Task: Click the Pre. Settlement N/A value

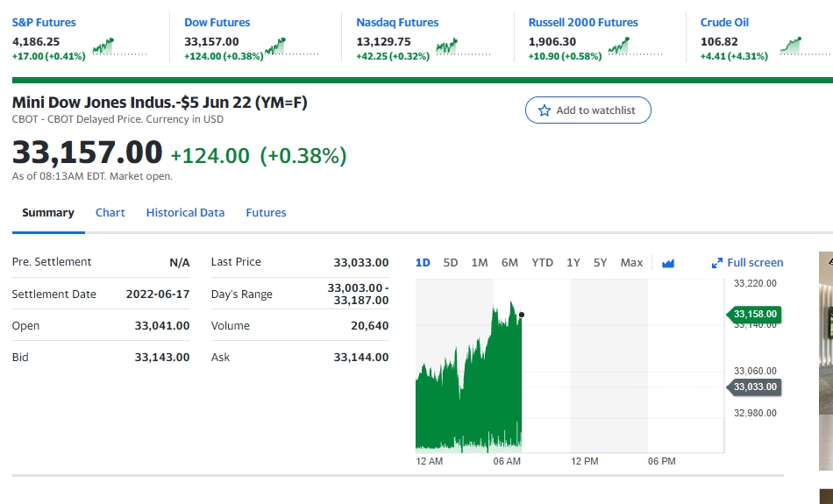Action: point(180,262)
